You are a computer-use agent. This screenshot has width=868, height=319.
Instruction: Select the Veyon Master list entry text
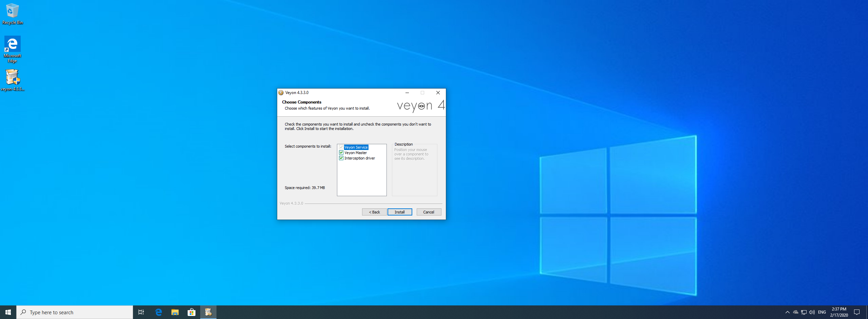pyautogui.click(x=356, y=153)
